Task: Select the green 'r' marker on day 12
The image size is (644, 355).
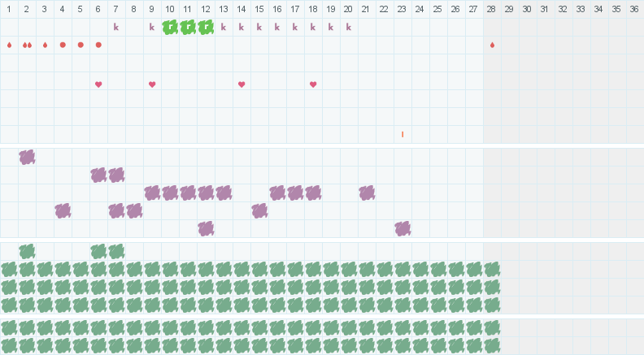Action: [x=206, y=27]
